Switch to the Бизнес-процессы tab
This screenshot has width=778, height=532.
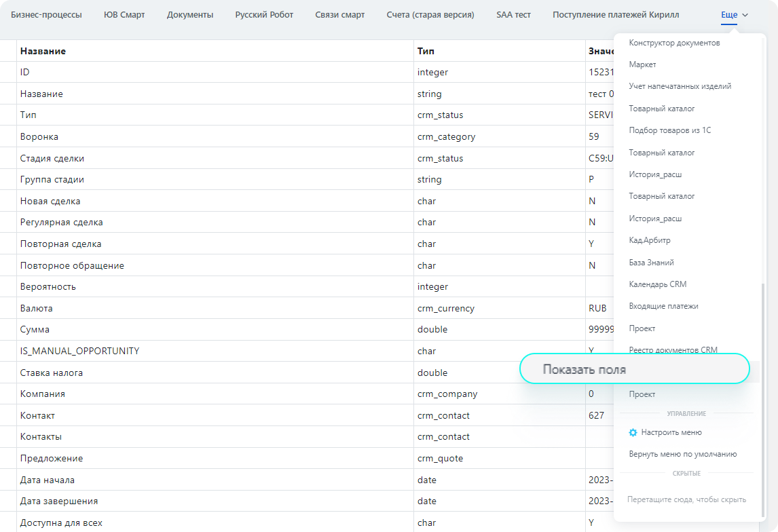[46, 15]
